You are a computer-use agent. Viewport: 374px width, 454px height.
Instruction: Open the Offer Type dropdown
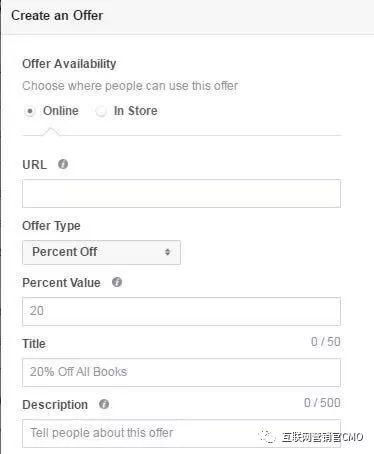tap(101, 252)
